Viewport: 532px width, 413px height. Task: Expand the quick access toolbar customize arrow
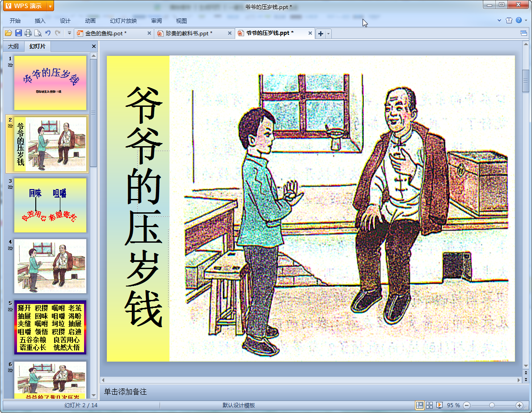click(x=69, y=33)
